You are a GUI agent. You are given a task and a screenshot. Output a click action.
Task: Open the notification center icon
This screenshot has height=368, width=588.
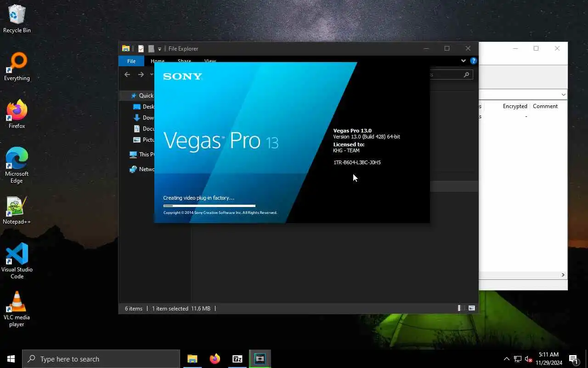pos(573,359)
